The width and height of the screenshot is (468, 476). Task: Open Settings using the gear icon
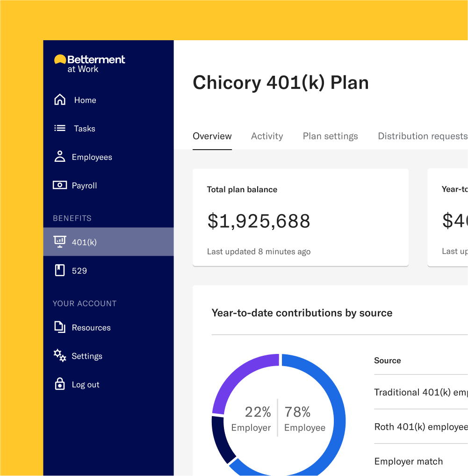(59, 356)
